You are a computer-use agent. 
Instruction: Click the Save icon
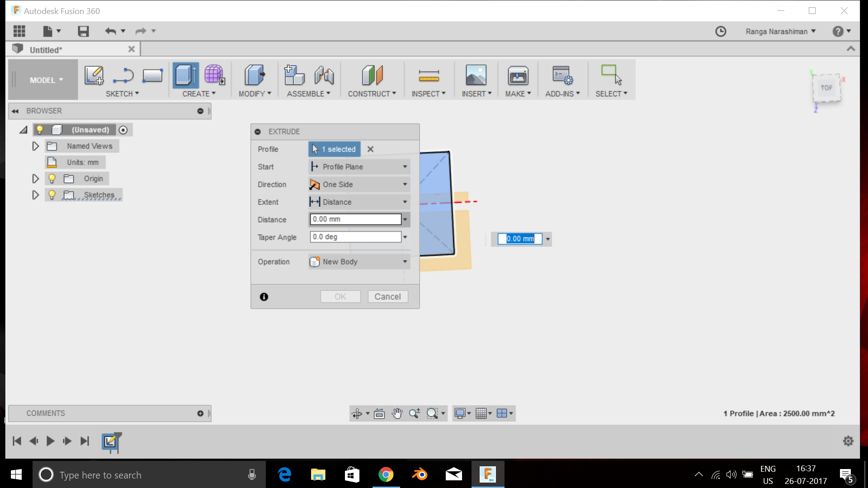[x=83, y=31]
